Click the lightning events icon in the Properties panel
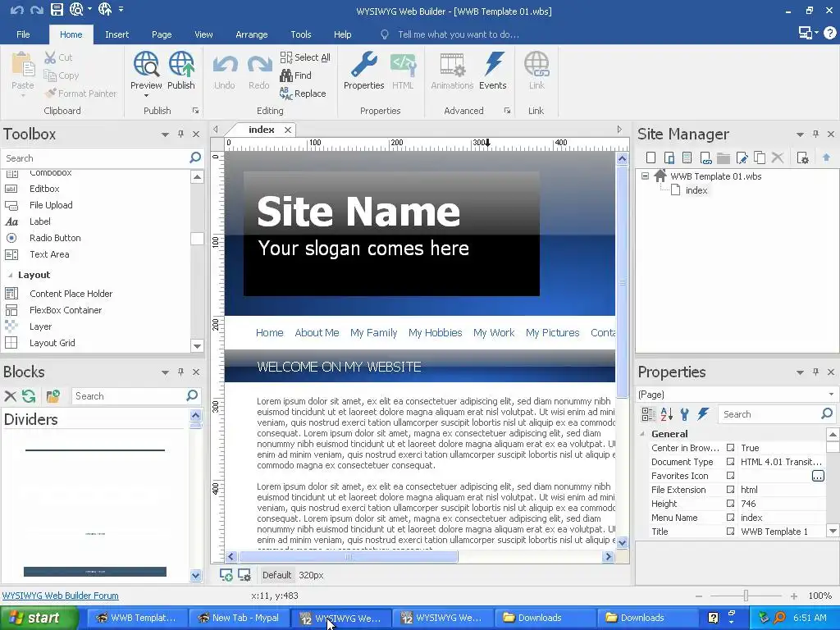This screenshot has height=630, width=840. (x=703, y=414)
